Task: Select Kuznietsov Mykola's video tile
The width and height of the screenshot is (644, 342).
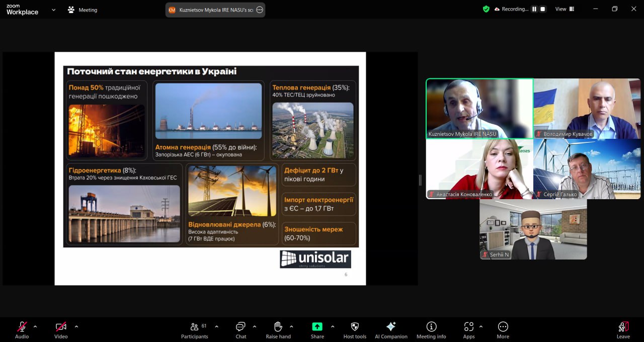Action: tap(479, 108)
